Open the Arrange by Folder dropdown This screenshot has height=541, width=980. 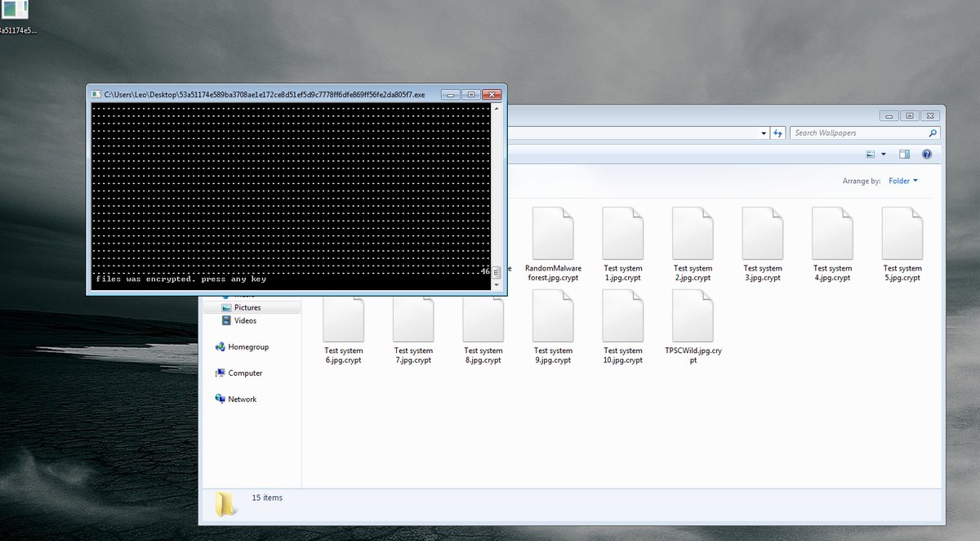(x=903, y=181)
